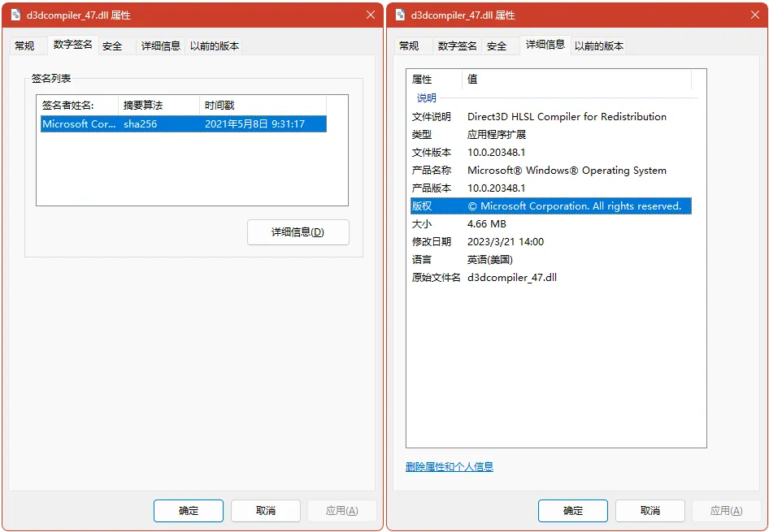Click © Microsoft Corporation. All rights reserved.
Viewport: 769px width, 532px height.
(x=574, y=206)
